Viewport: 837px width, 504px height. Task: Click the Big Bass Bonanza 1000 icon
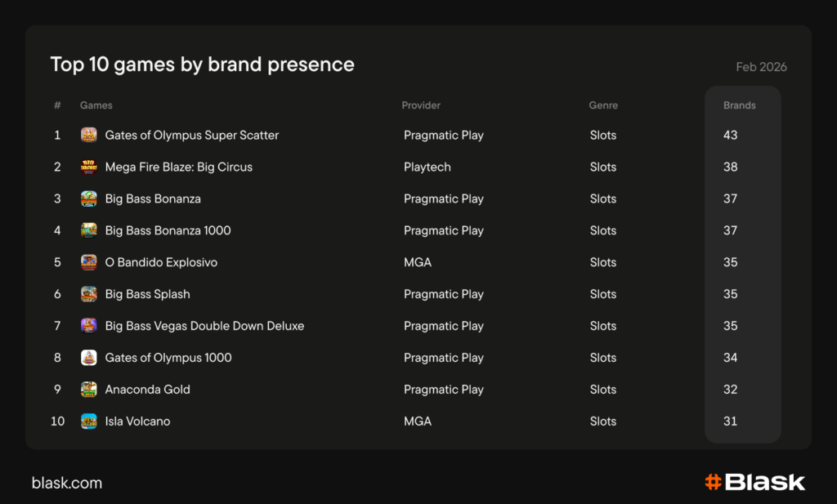(x=89, y=230)
